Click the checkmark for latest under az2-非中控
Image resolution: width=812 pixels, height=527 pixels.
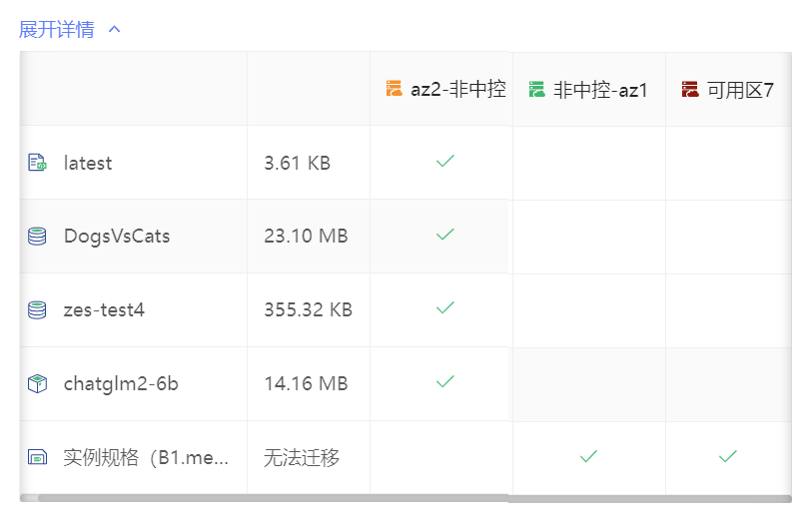point(445,161)
